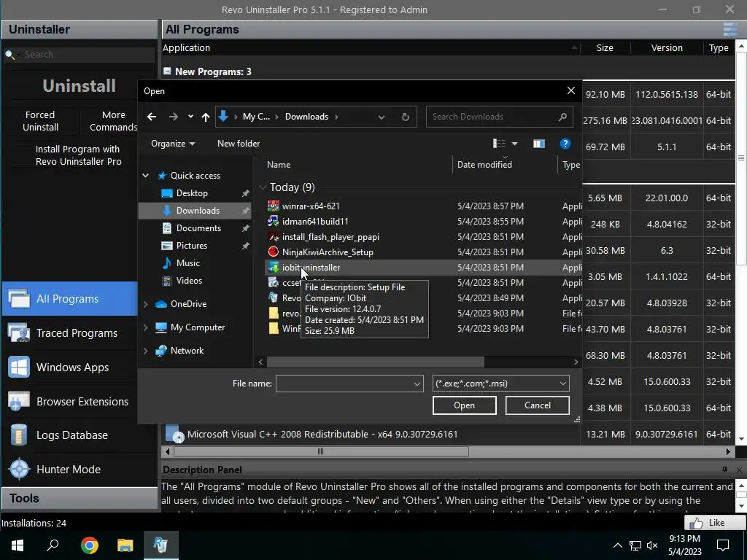747x560 pixels.
Task: Collapse the Quick access tree node
Action: click(x=145, y=176)
